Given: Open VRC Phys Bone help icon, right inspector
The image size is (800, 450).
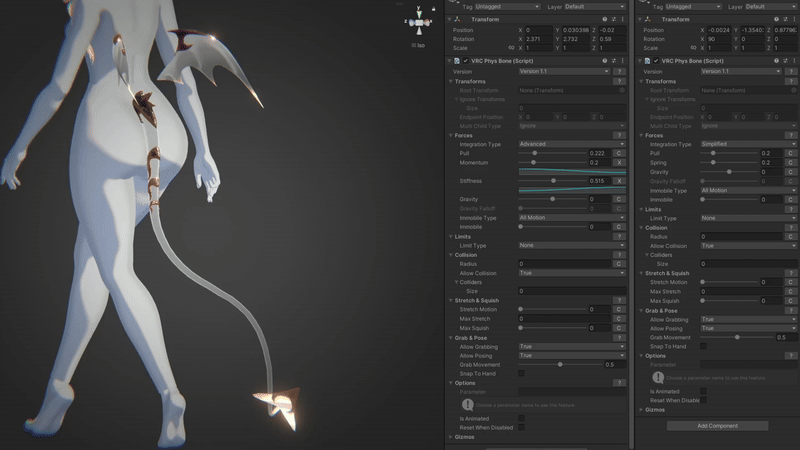Looking at the screenshot, I should [777, 61].
